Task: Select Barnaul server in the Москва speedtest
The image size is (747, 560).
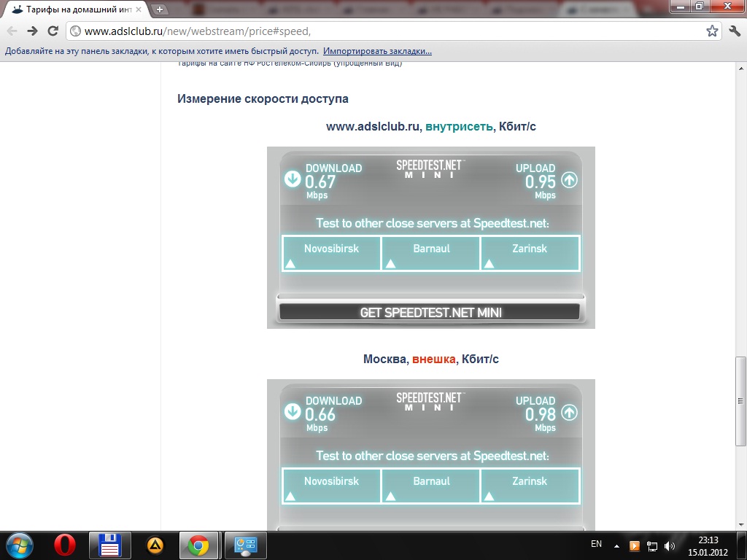Action: click(431, 486)
